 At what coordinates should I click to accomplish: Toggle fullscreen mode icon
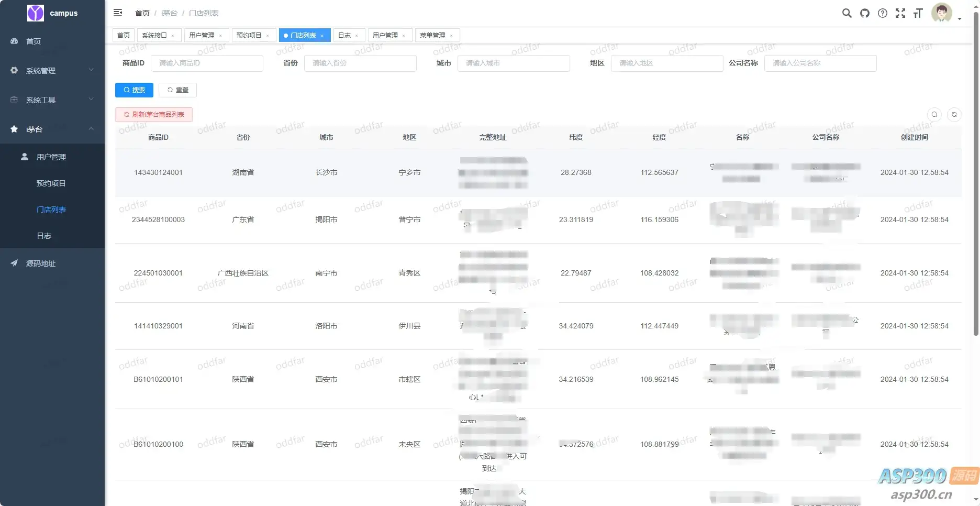pyautogui.click(x=900, y=13)
